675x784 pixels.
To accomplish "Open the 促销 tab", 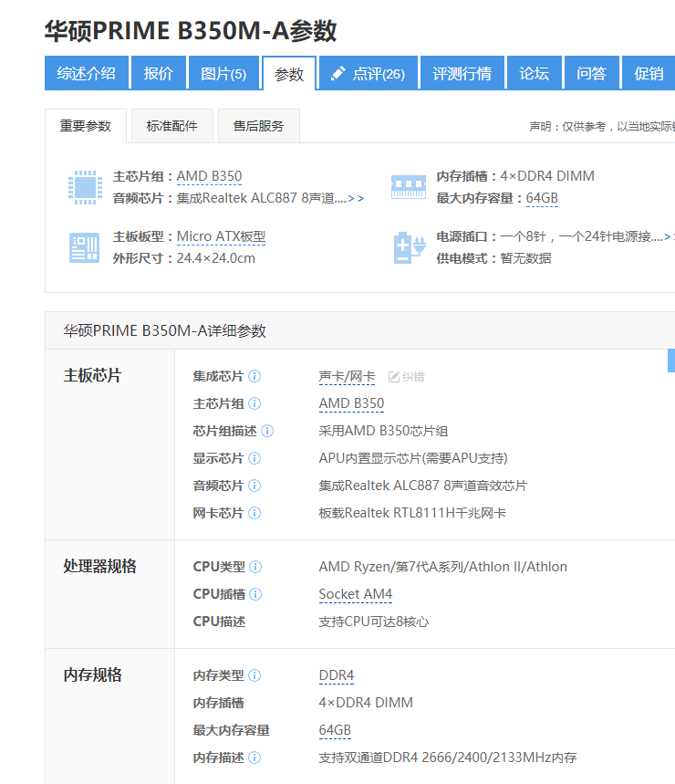I will (649, 74).
